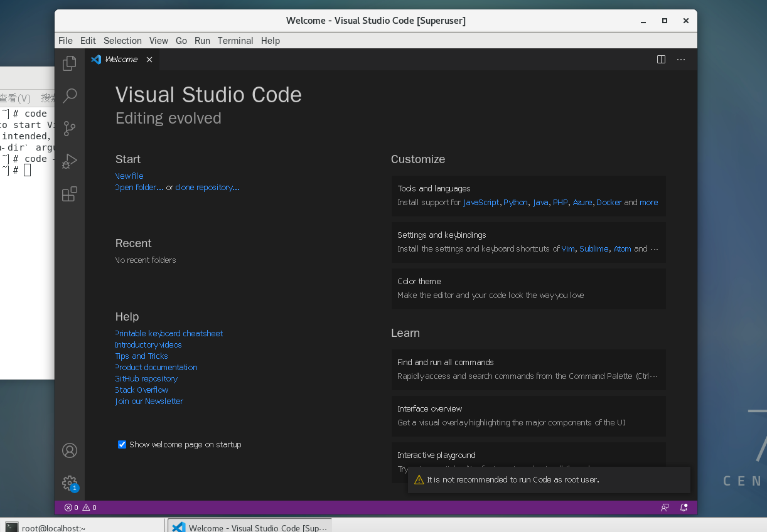
Task: Open the Run menu
Action: tap(202, 41)
